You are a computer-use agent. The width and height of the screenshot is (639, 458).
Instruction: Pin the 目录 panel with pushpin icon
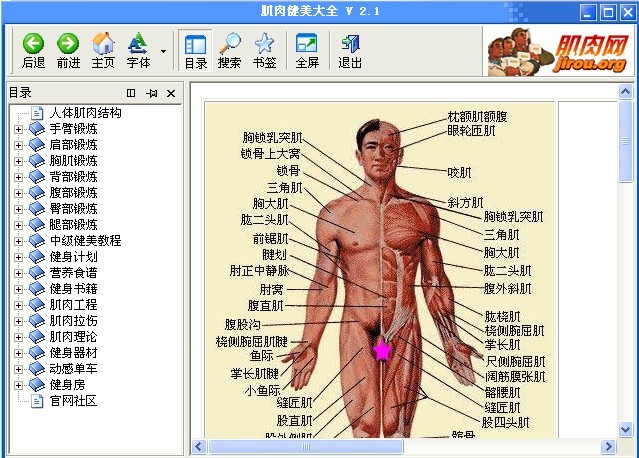coord(152,93)
